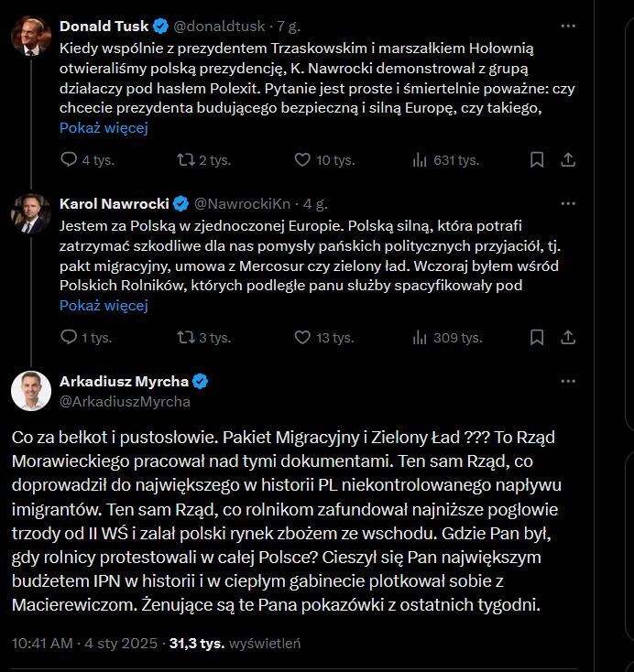View analytics on Tusk's tweet
Image resolution: width=634 pixels, height=672 pixels.
point(421,159)
